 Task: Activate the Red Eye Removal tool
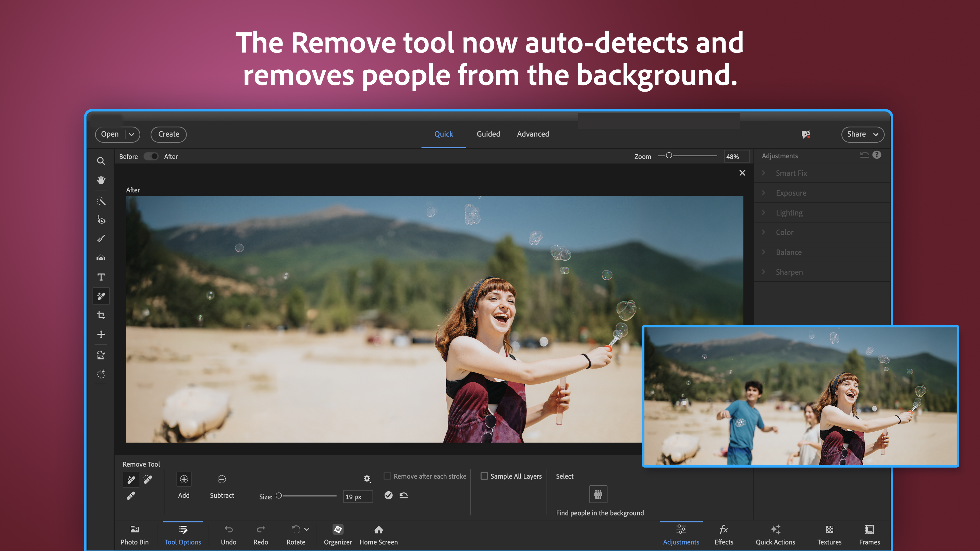(101, 220)
